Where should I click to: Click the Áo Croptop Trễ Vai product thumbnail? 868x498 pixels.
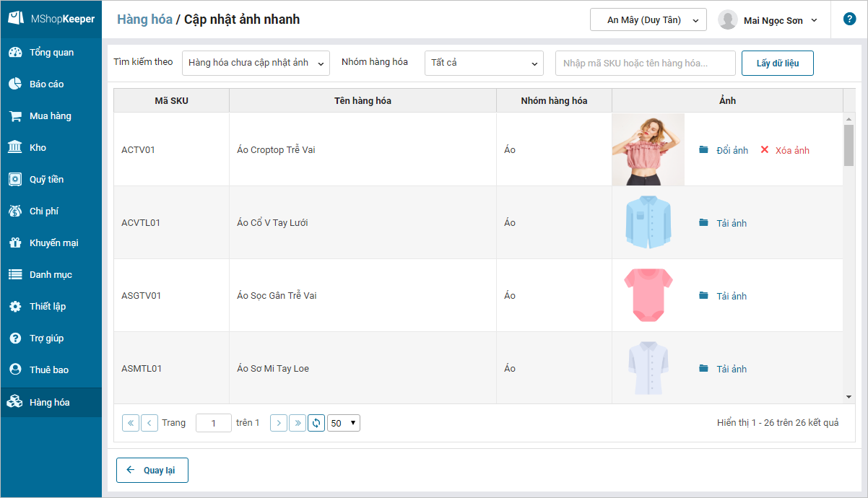(x=648, y=149)
